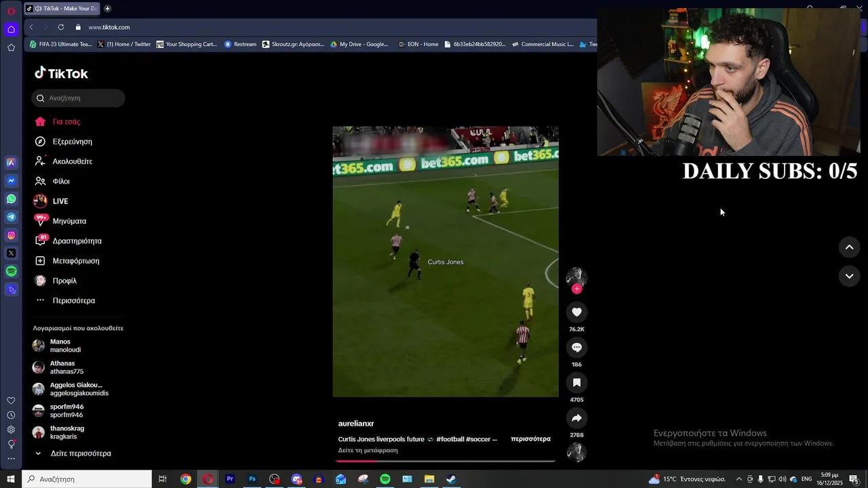Show hidden system tray icons chevron
The image size is (868, 488).
739,479
